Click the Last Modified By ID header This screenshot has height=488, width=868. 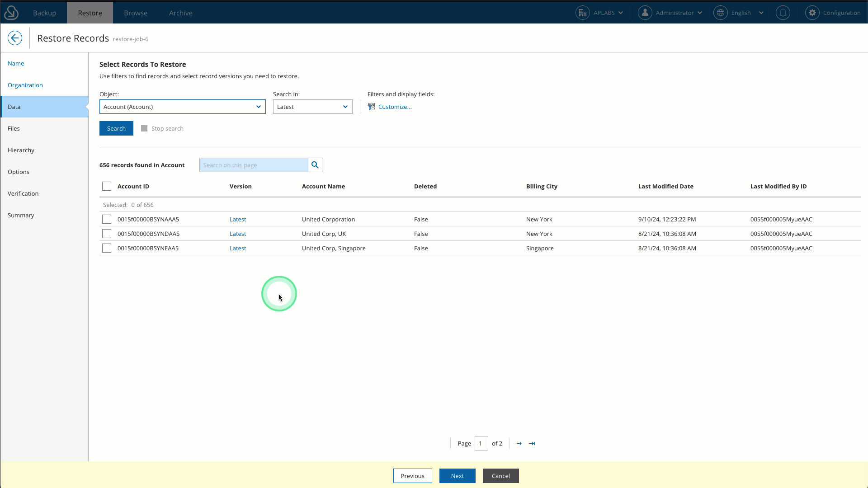point(778,186)
